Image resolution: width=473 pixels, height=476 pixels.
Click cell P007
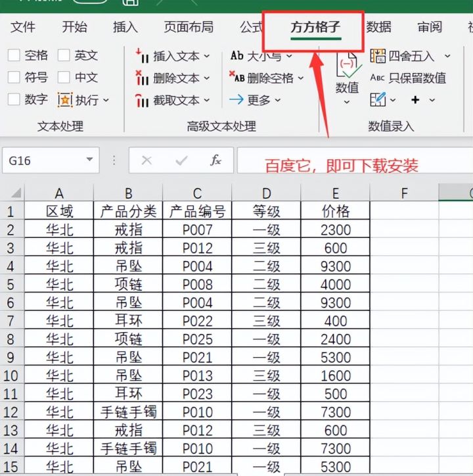click(x=197, y=230)
